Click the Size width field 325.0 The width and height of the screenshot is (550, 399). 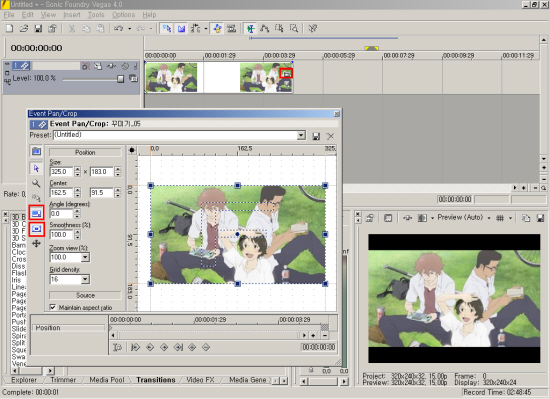pos(61,172)
